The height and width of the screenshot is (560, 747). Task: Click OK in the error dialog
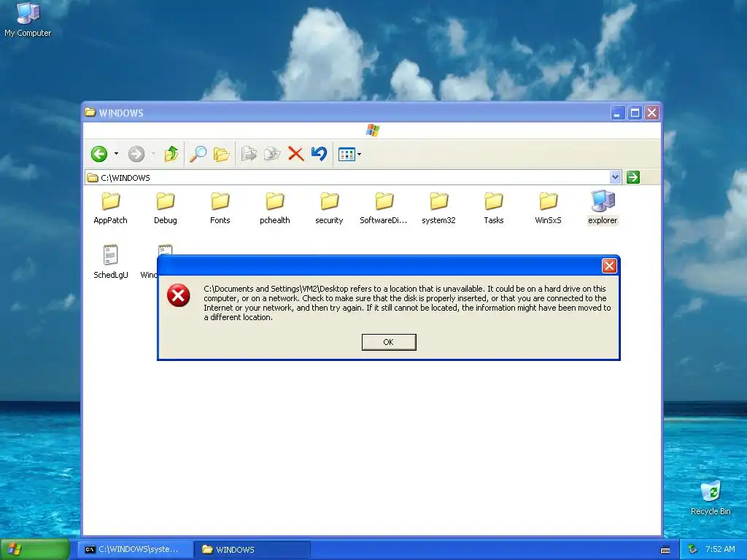[x=389, y=342]
